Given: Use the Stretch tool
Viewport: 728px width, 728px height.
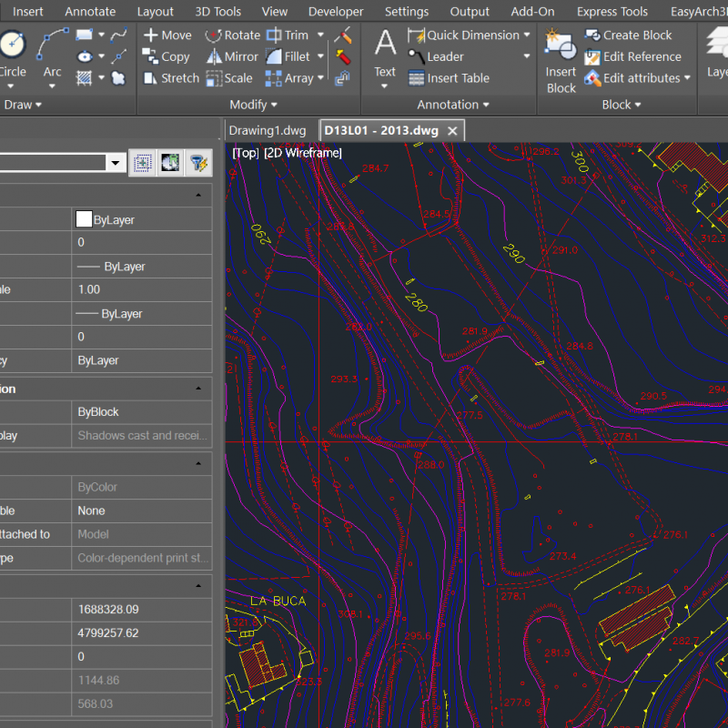Looking at the screenshot, I should [170, 78].
